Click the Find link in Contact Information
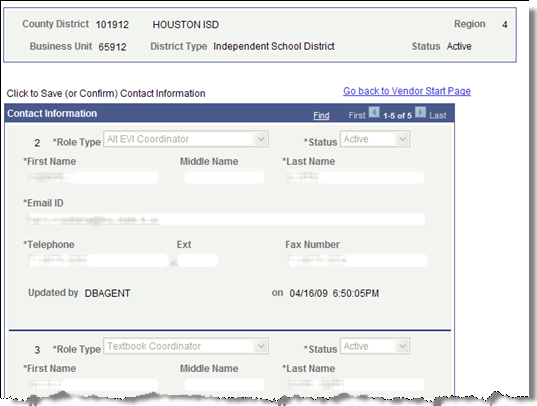Image resolution: width=537 pixels, height=406 pixels. [x=321, y=115]
